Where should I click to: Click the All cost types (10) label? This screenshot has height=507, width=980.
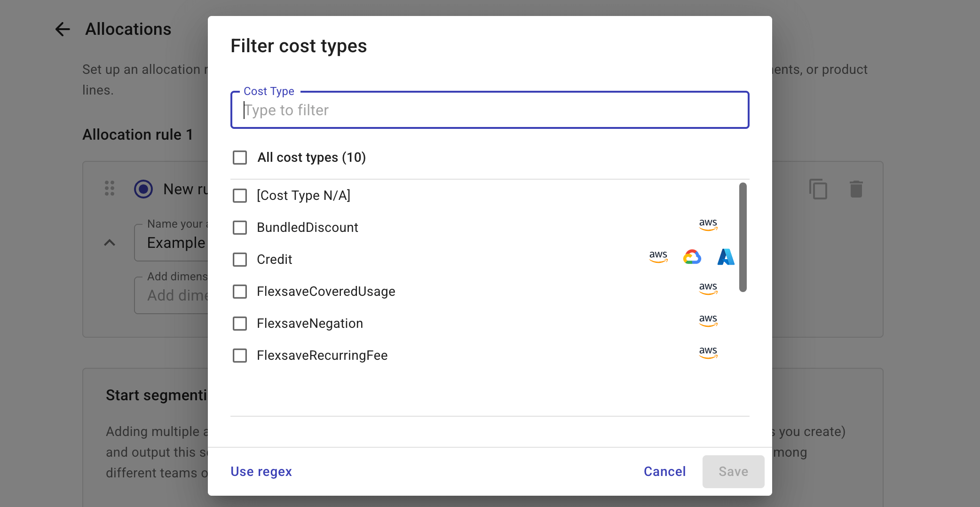click(312, 158)
